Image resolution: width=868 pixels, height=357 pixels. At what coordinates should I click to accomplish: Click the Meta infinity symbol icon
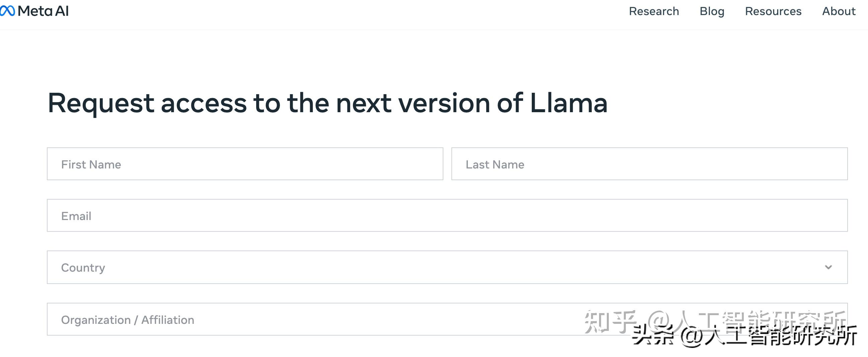8,11
